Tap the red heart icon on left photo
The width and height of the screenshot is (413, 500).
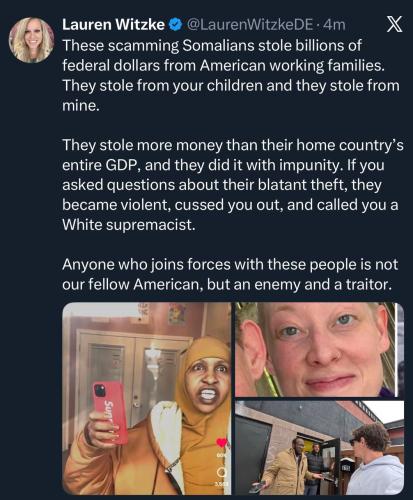(222, 443)
